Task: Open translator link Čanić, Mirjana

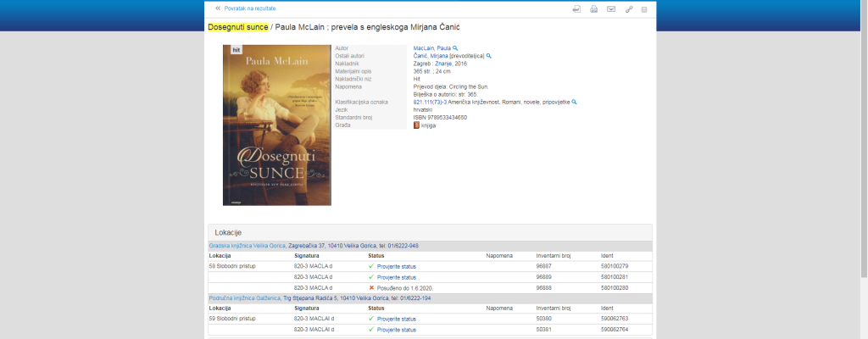Action: (x=431, y=56)
